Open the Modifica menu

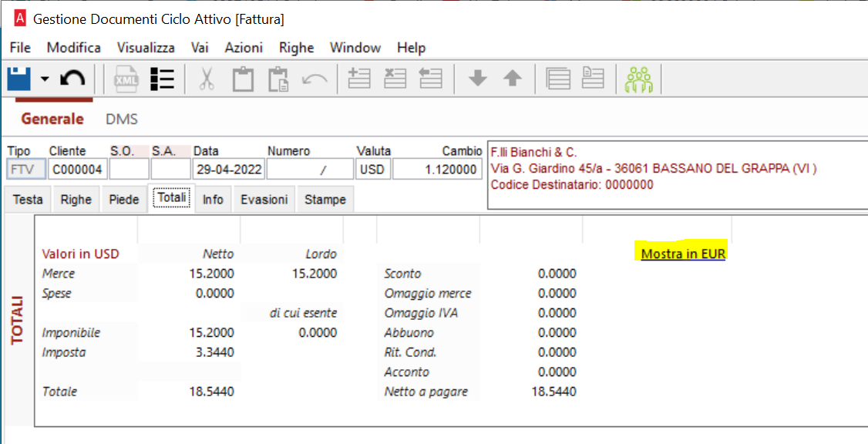pos(74,48)
